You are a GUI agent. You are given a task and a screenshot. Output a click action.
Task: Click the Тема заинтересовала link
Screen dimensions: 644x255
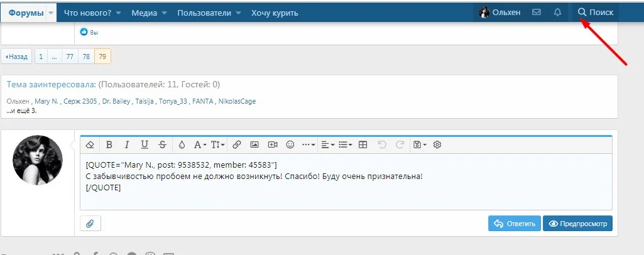click(x=52, y=85)
